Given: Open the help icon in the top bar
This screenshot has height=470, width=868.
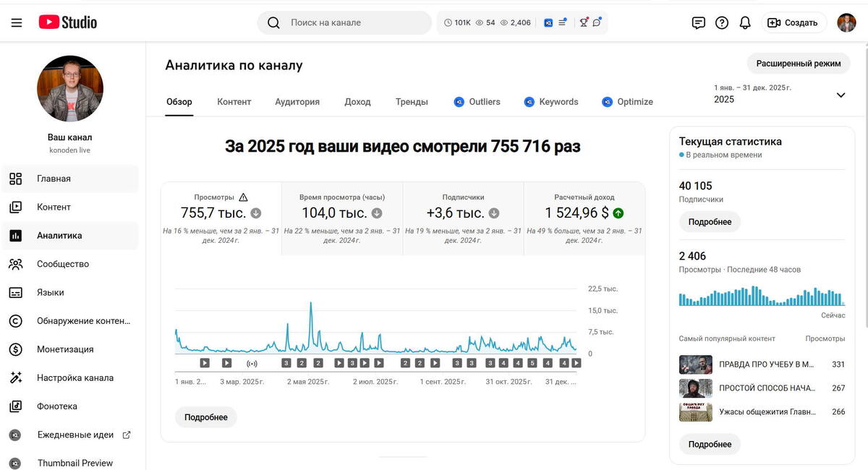Looking at the screenshot, I should pyautogui.click(x=722, y=22).
